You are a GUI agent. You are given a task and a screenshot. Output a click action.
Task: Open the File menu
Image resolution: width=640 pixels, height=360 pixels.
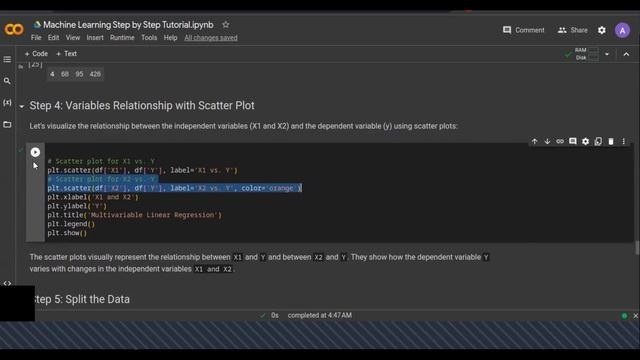[36, 38]
